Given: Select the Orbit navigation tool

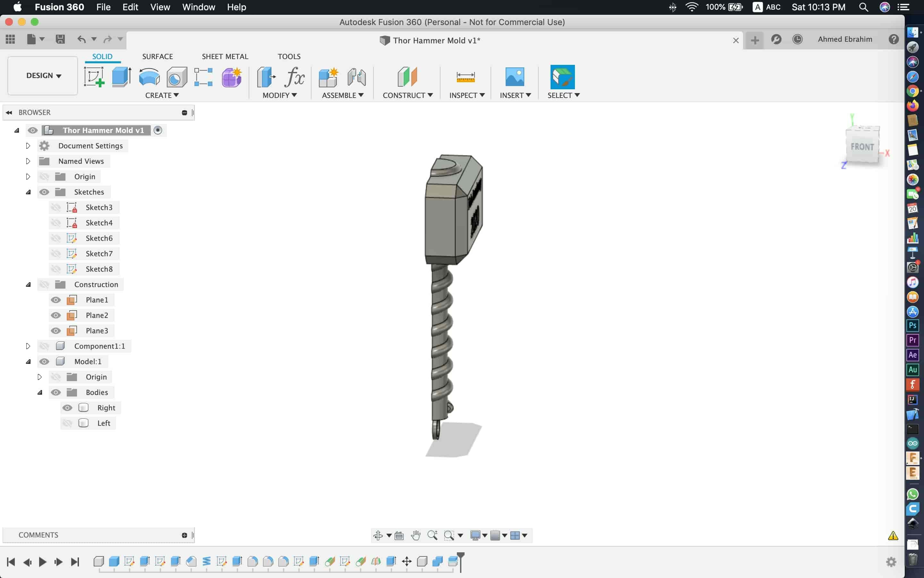Looking at the screenshot, I should [x=378, y=535].
